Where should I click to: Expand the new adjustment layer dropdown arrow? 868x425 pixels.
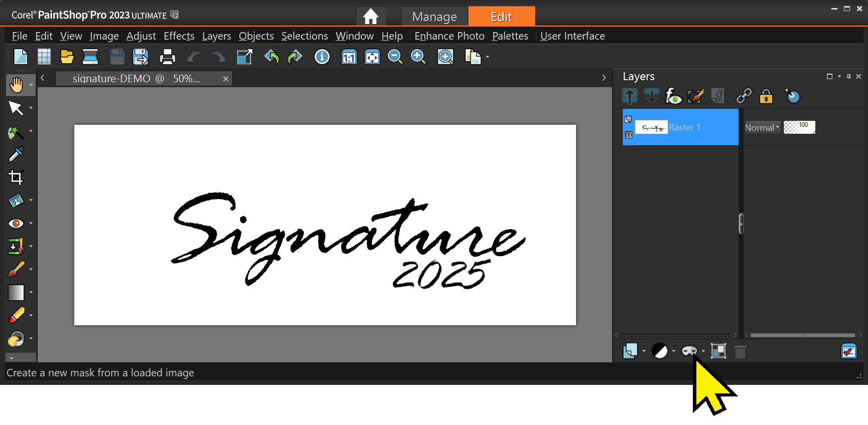pyautogui.click(x=673, y=351)
